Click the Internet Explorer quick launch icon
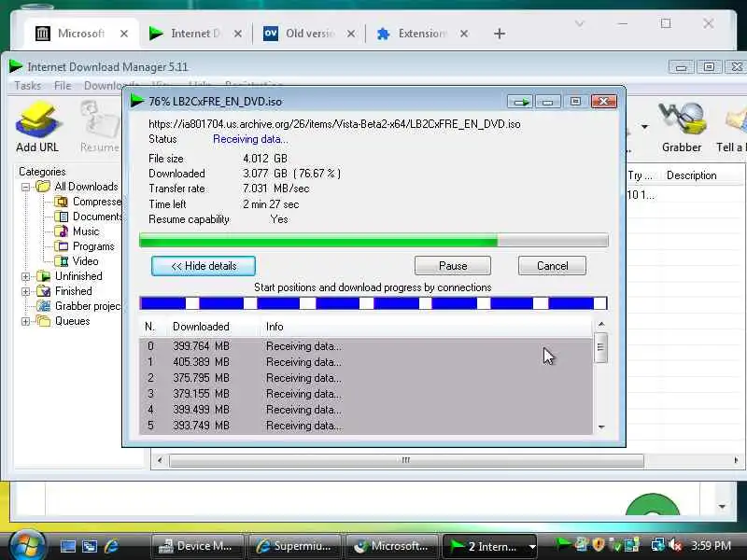Image resolution: width=747 pixels, height=560 pixels. coord(111,546)
